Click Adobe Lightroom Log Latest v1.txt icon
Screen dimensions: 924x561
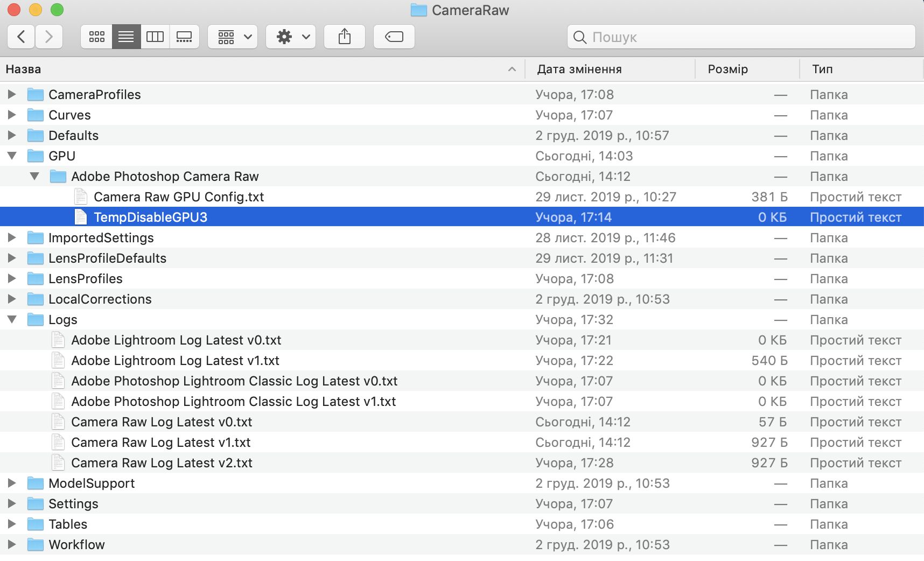pos(58,360)
